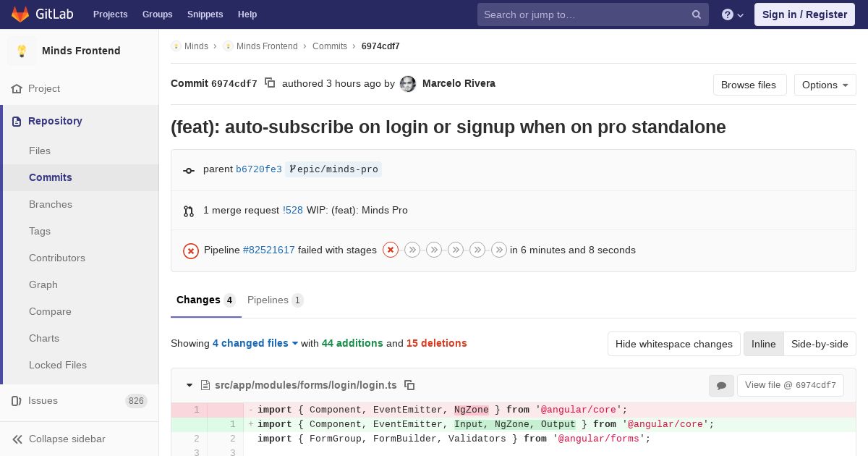
Task: Copy commit SHA with clipboard icon
Action: [270, 83]
